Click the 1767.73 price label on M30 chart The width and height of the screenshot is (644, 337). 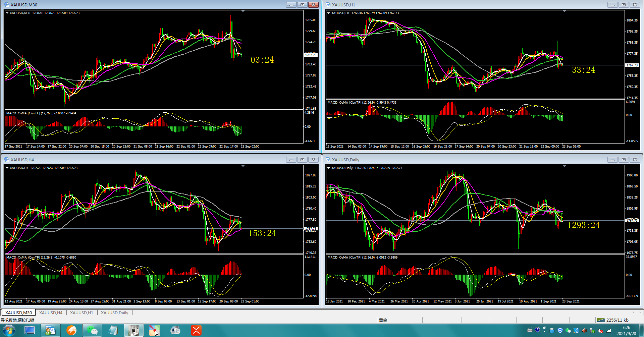click(311, 55)
